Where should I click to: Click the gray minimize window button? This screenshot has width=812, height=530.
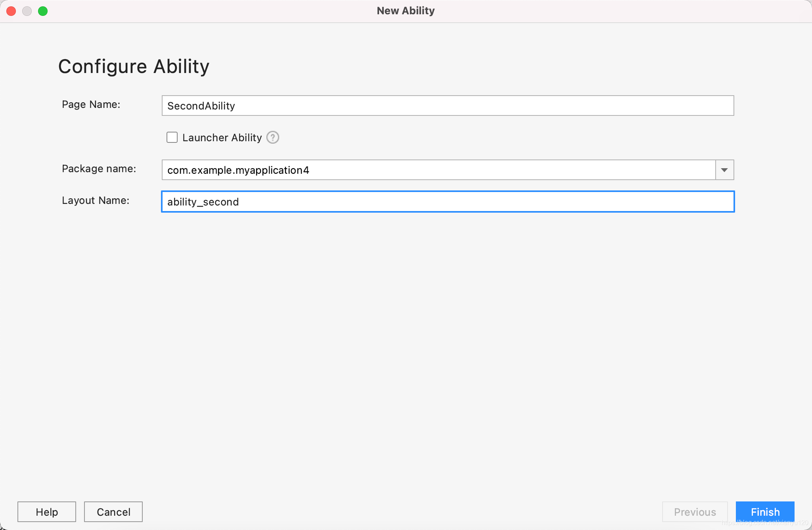[27, 11]
